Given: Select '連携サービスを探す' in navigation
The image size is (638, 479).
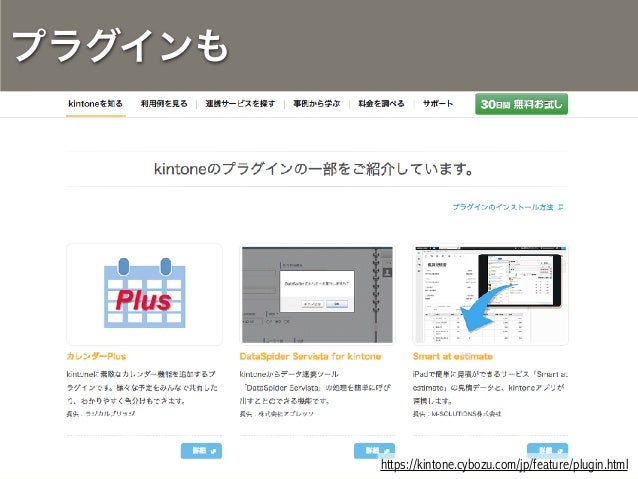Looking at the screenshot, I should 240,104.
